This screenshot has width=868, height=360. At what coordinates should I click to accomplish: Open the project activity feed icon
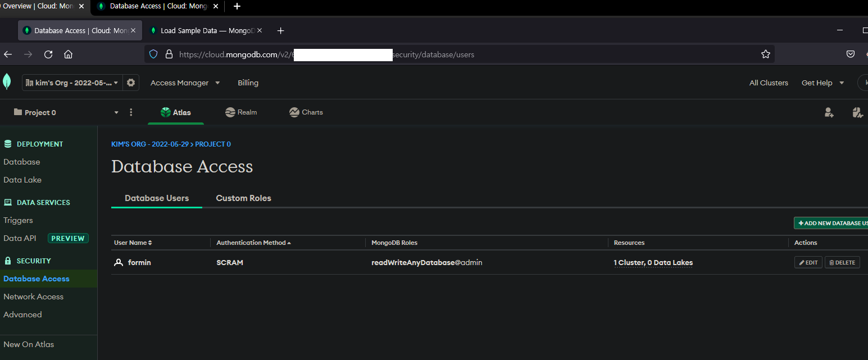[857, 112]
